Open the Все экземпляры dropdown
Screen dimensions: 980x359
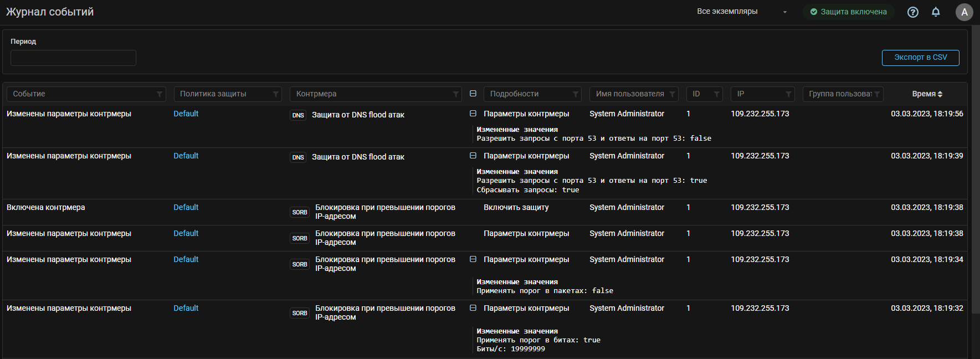741,12
